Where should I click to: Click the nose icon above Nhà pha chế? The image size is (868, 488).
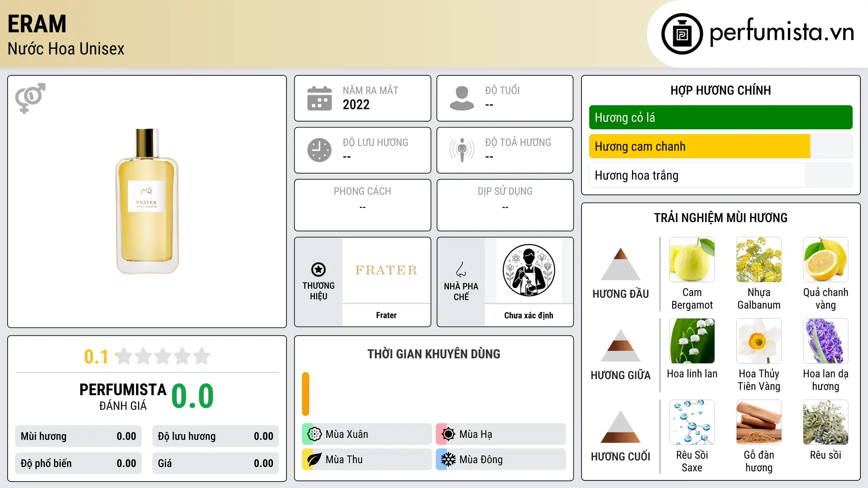[461, 269]
